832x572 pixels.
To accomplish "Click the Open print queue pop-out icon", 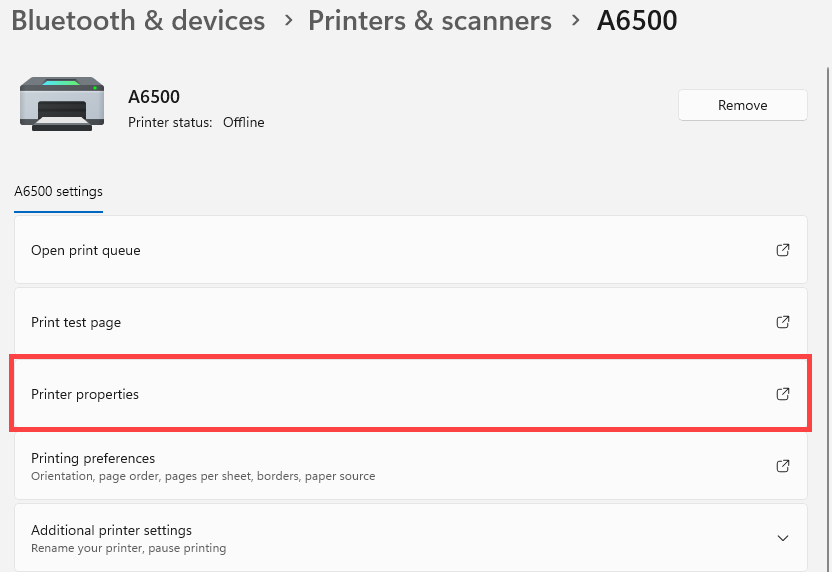I will tap(783, 250).
